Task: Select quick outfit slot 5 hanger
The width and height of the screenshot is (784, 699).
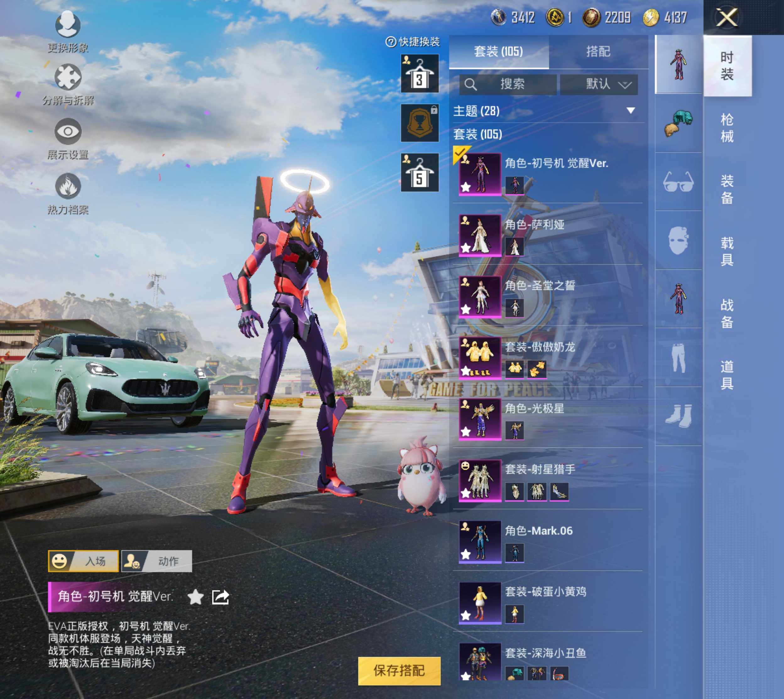Action: pos(420,173)
